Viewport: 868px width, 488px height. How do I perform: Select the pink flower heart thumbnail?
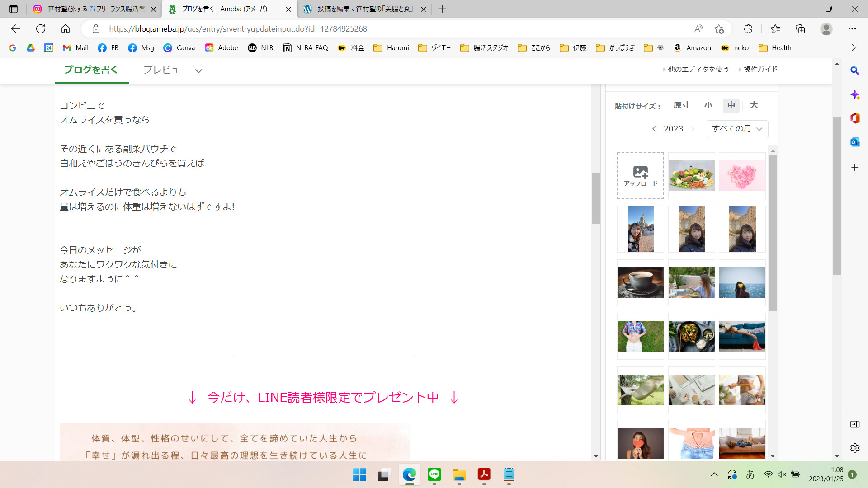742,176
